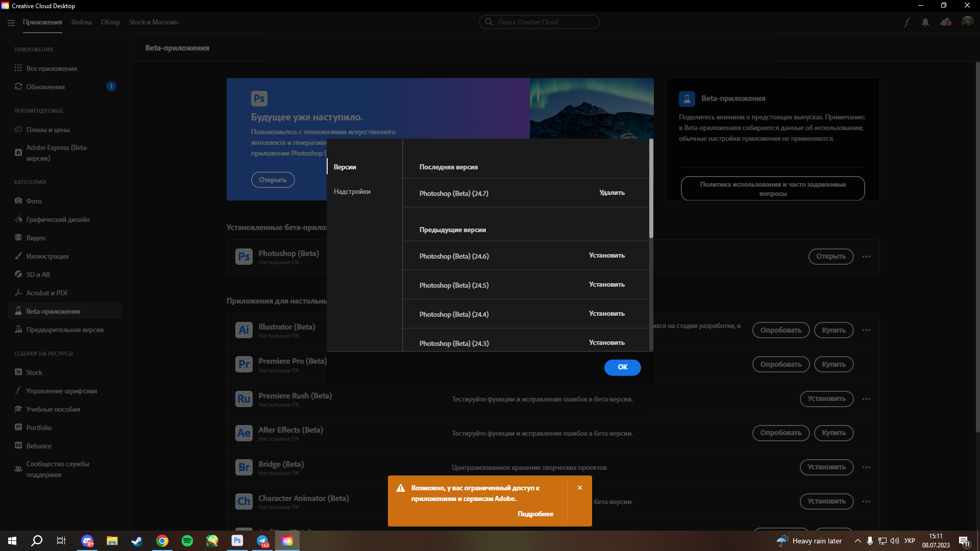Image resolution: width=980 pixels, height=551 pixels.
Task: Switch to the Файлы tab
Action: click(x=82, y=22)
